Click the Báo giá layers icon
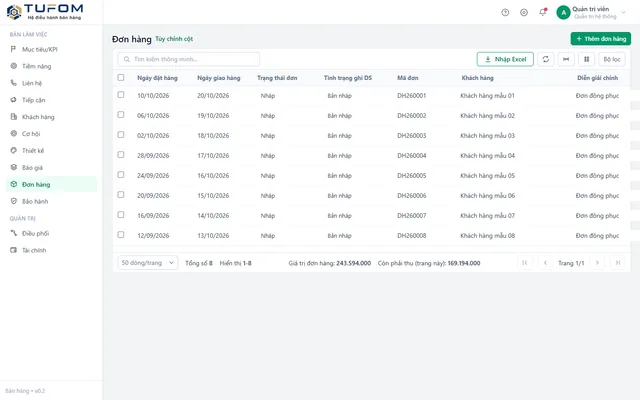Screen dimensions: 640x400 pyautogui.click(x=13, y=167)
